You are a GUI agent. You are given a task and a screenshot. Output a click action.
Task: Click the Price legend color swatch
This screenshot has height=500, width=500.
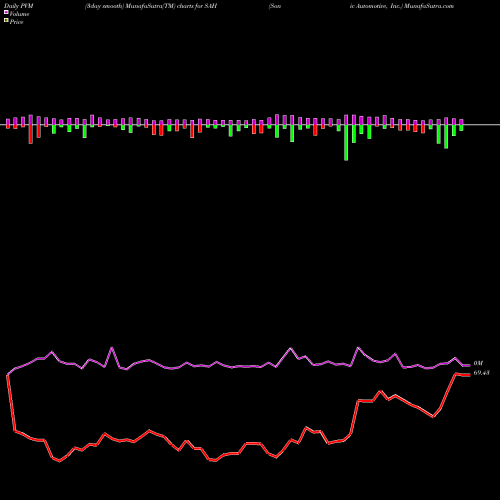[x=6, y=21]
